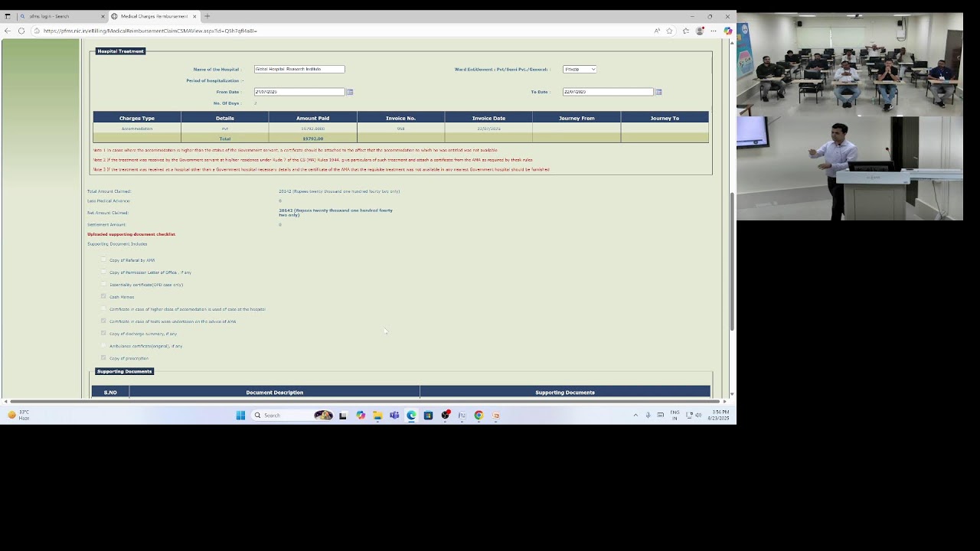
Task: Close the pfms login Search tab
Action: pyautogui.click(x=103, y=16)
